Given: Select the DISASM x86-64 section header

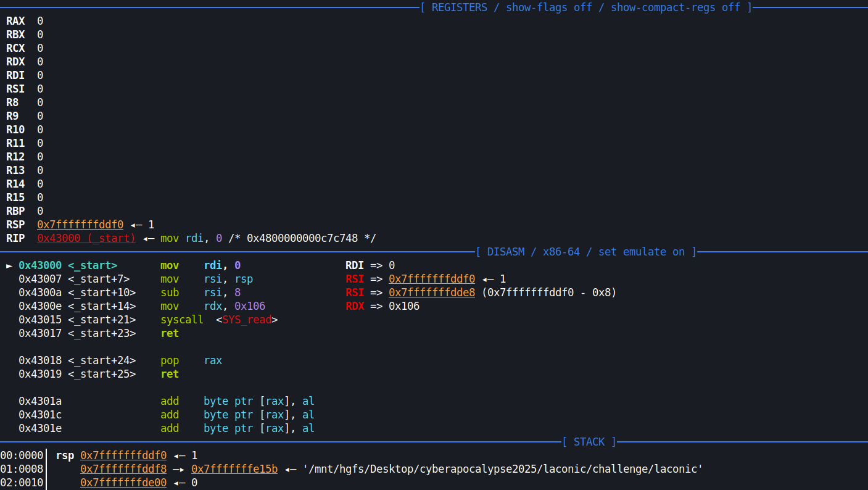Looking at the screenshot, I should pyautogui.click(x=585, y=252).
